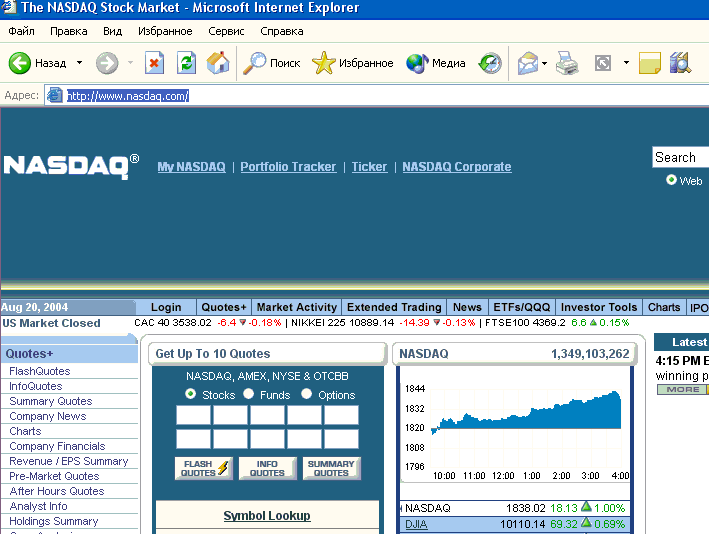Follow the My NASDAQ link
709x534 pixels.
tap(191, 167)
